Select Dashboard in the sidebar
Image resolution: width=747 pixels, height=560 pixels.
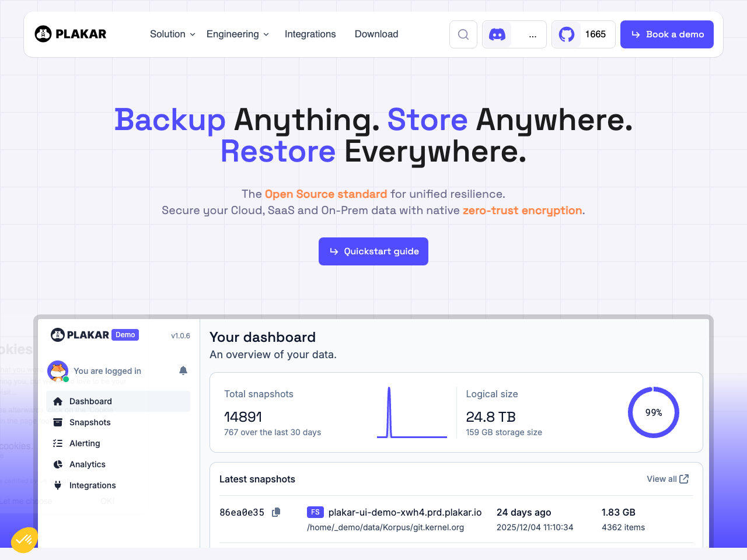pyautogui.click(x=90, y=401)
